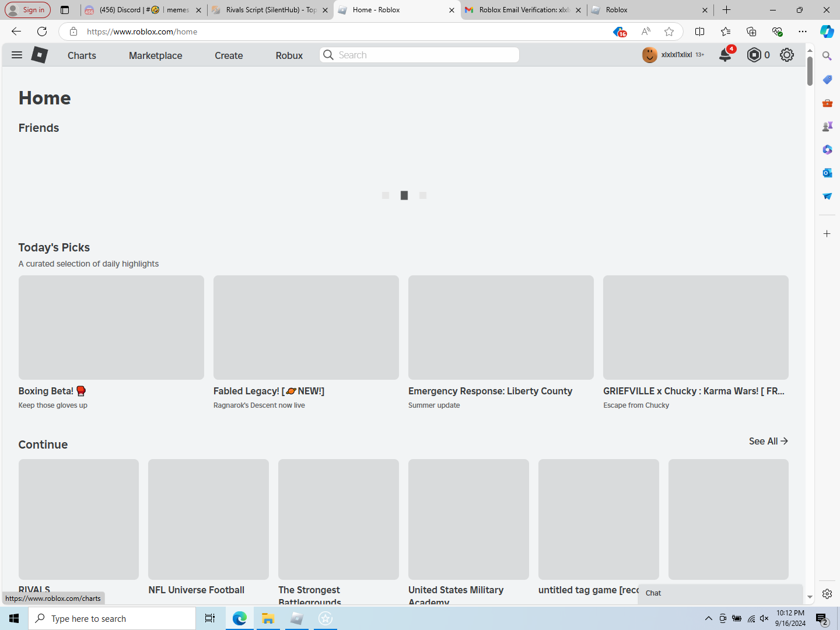Customize the sidebar with plus button
The image size is (840, 630).
click(827, 234)
